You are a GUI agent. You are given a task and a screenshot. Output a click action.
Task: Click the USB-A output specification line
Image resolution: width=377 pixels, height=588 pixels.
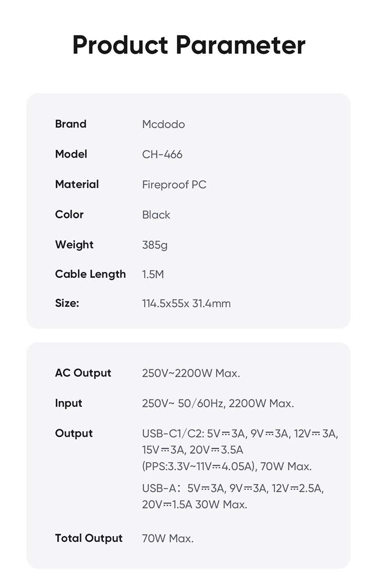[233, 488]
